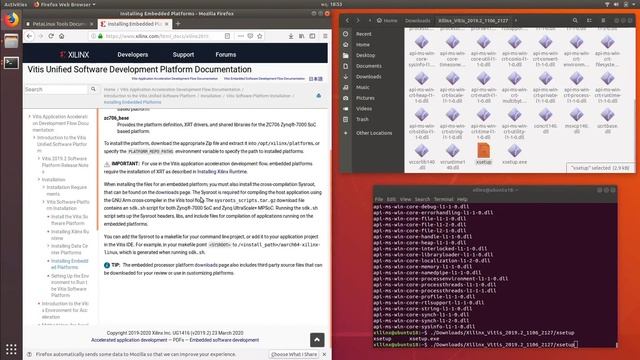Open the terminal Search menu
Image resolution: width=640 pixels, height=360 pixels.
coord(422,199)
